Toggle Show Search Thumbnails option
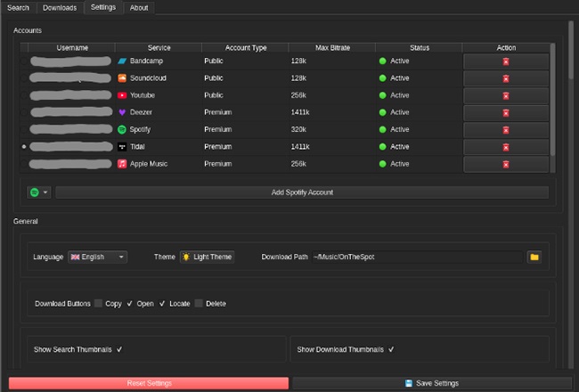 [x=119, y=350]
